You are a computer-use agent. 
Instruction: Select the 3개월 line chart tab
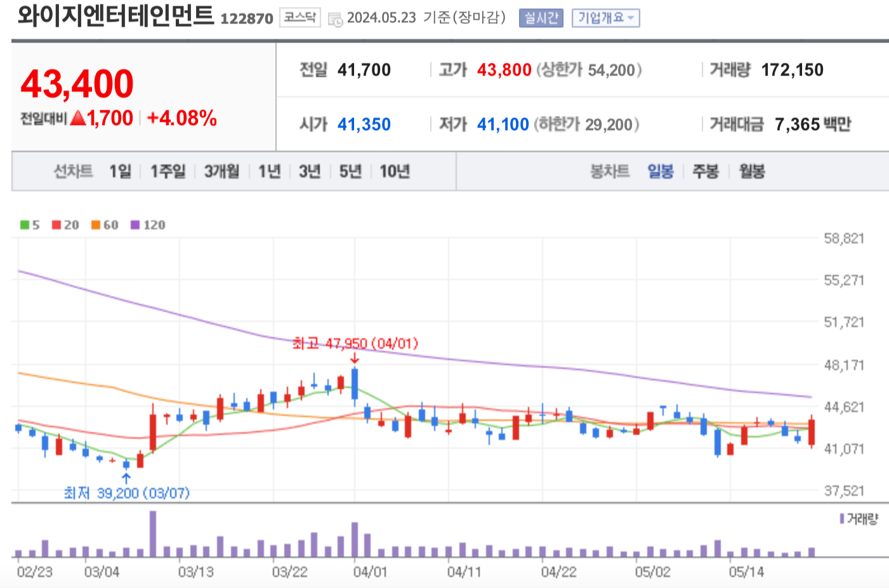[221, 171]
